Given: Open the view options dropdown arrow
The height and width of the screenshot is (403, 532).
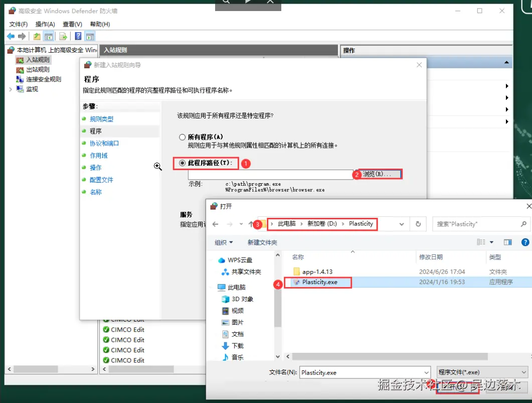Looking at the screenshot, I should (491, 242).
